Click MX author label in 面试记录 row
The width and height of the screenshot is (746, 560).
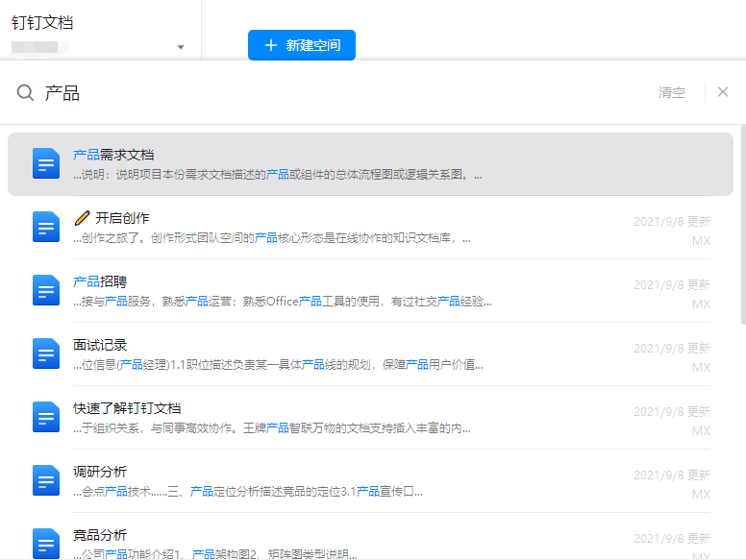(x=701, y=368)
